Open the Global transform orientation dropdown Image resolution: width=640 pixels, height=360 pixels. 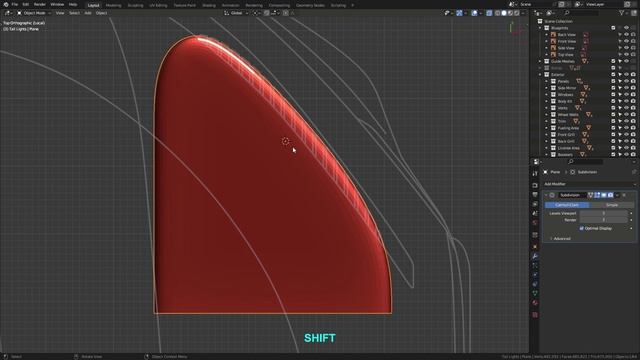[236, 13]
